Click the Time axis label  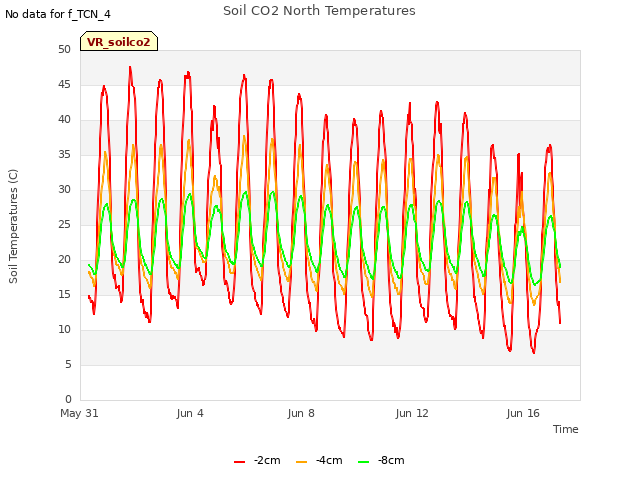[x=565, y=429]
